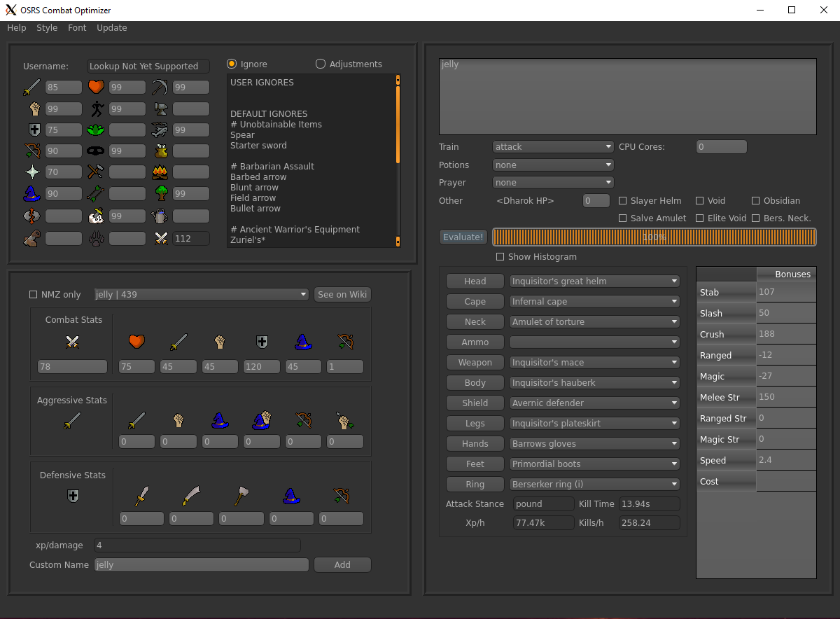840x619 pixels.
Task: Expand the Potions dropdown
Action: tap(553, 165)
